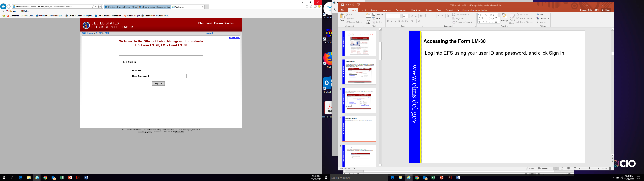
Task: Click the PowerPoint zoom slider
Action: (x=589, y=168)
